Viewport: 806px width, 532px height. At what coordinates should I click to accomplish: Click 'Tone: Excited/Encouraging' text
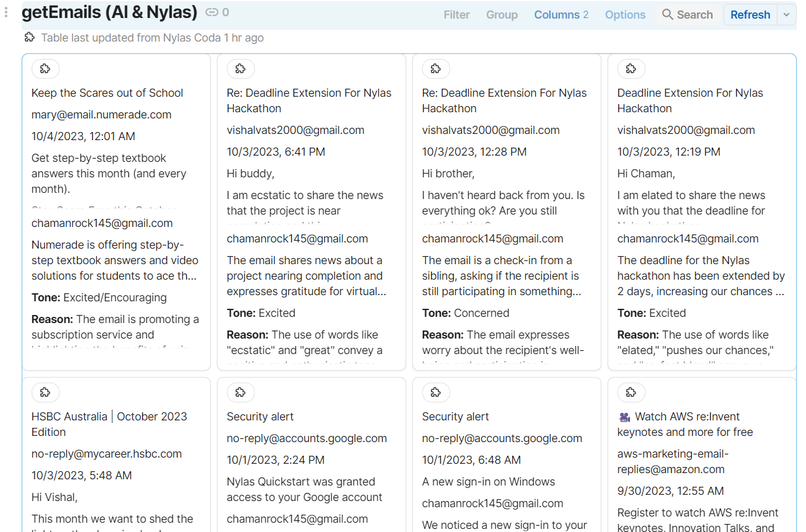point(99,298)
